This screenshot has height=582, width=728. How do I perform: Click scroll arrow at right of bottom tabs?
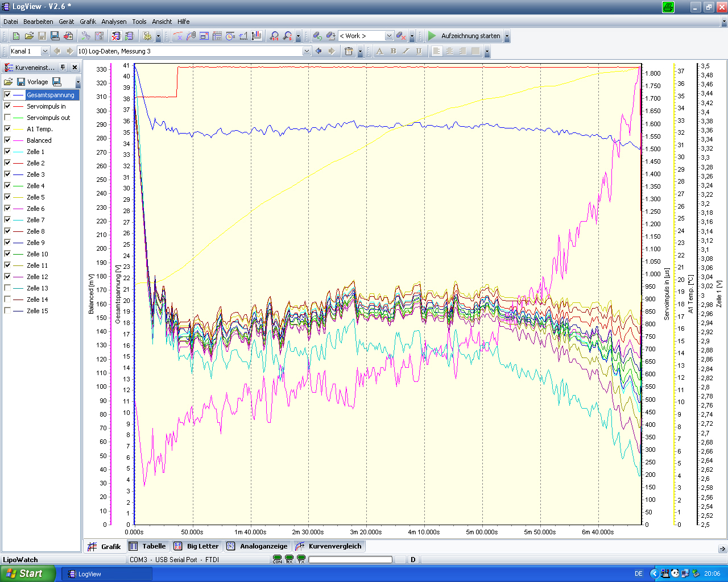722,549
